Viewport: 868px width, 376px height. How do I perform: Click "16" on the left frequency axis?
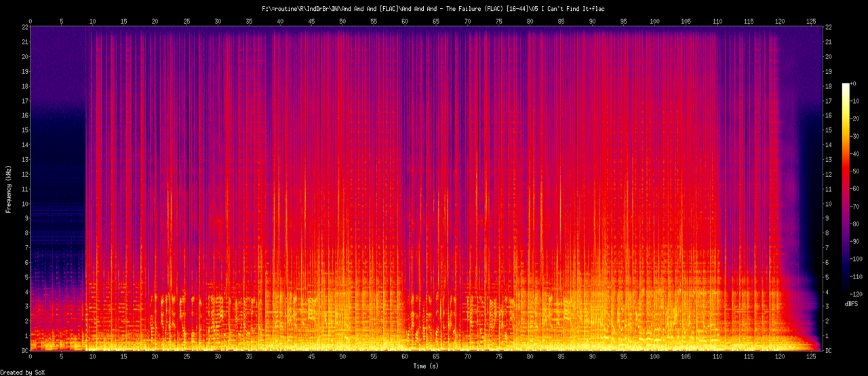24,115
